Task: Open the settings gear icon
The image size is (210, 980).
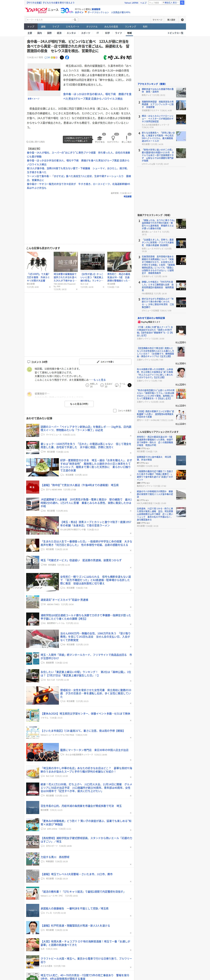Action: pos(182,20)
